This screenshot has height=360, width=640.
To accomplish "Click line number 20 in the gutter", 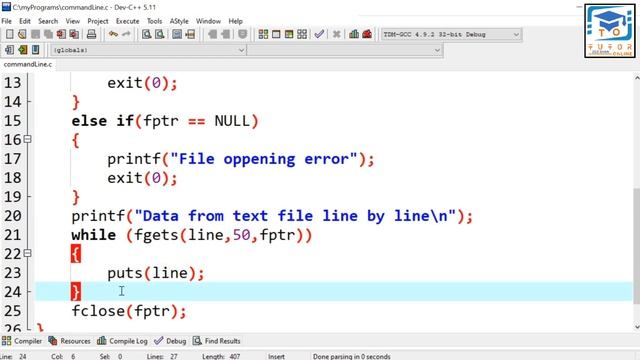I will 13,216.
